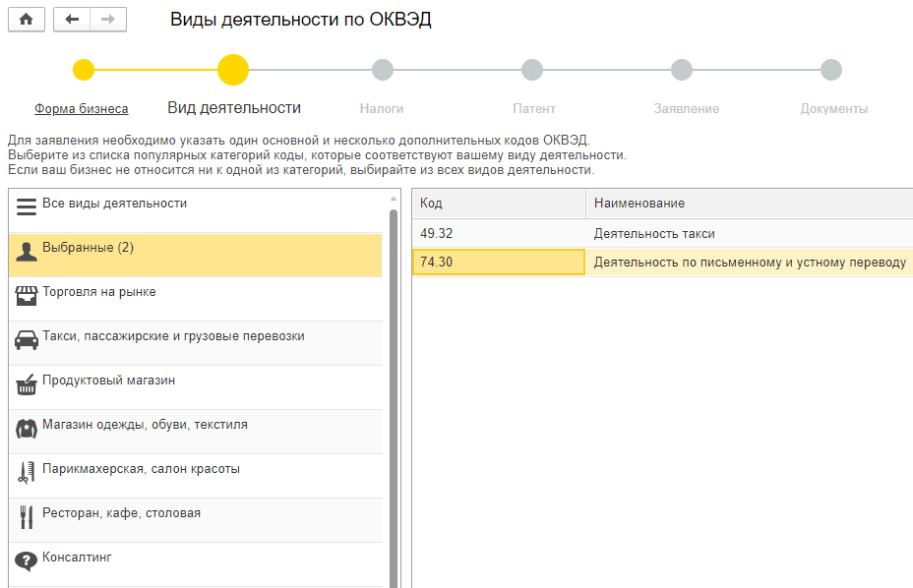
Task: Sort by the Код column header
Action: (498, 204)
